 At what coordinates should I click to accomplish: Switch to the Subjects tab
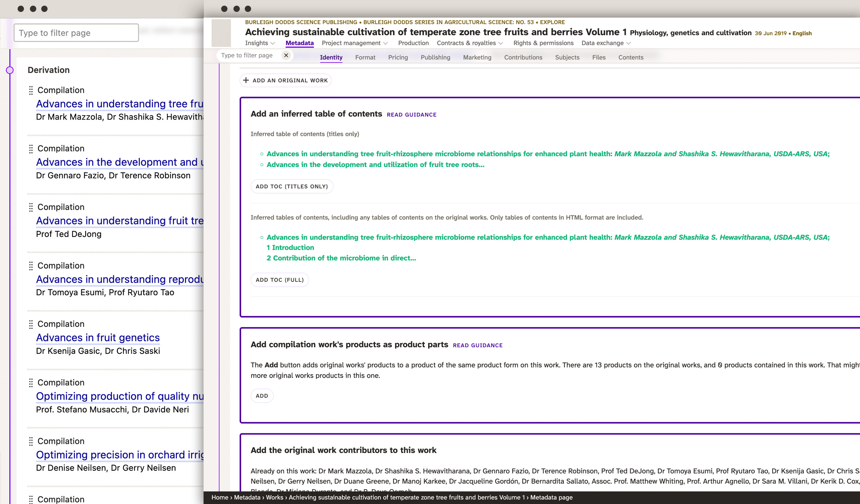tap(567, 57)
